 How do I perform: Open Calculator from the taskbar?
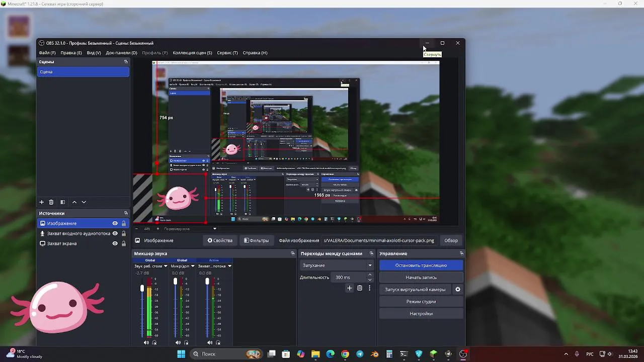pos(389,354)
